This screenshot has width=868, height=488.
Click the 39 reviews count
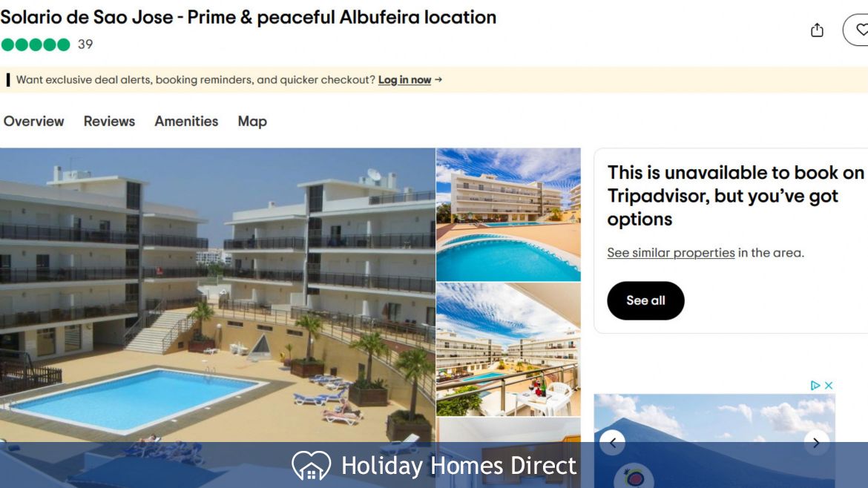tap(85, 44)
